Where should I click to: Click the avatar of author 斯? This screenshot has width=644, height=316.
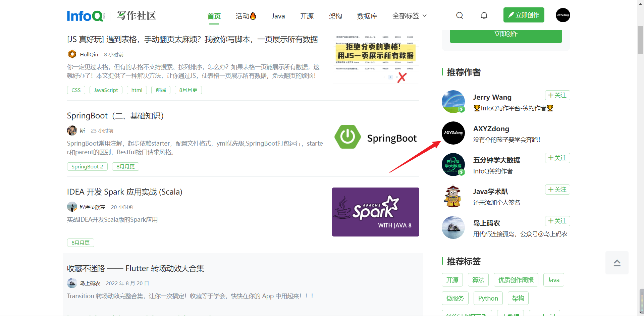tap(72, 130)
